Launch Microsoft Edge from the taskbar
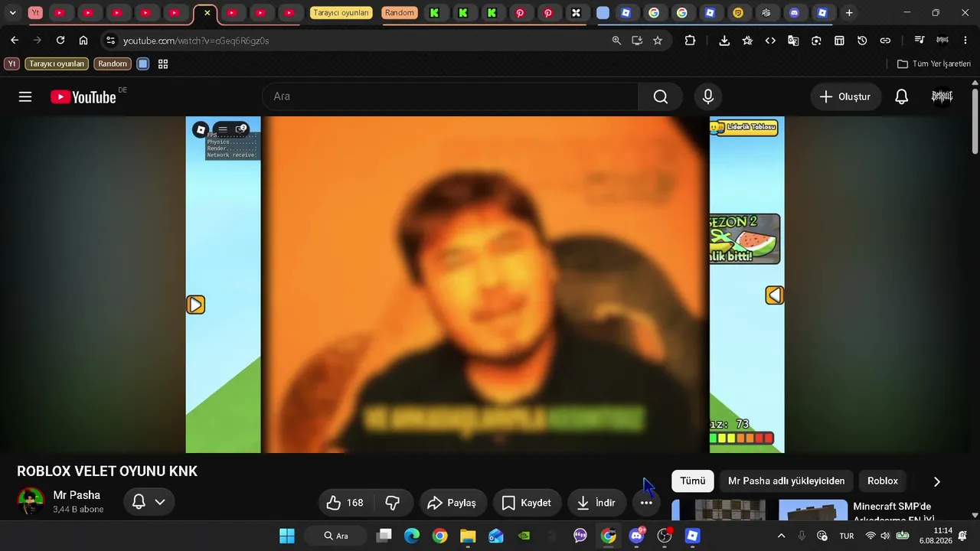 [x=412, y=536]
